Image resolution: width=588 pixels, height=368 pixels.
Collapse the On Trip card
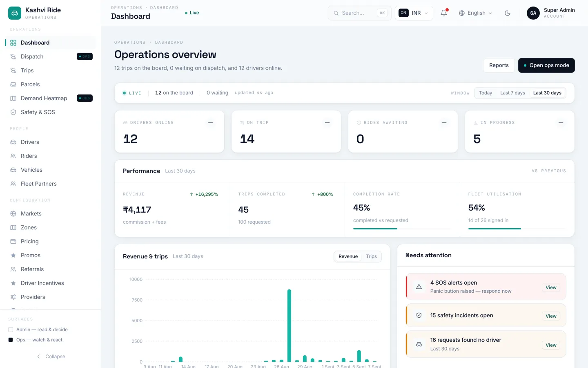pos(327,123)
